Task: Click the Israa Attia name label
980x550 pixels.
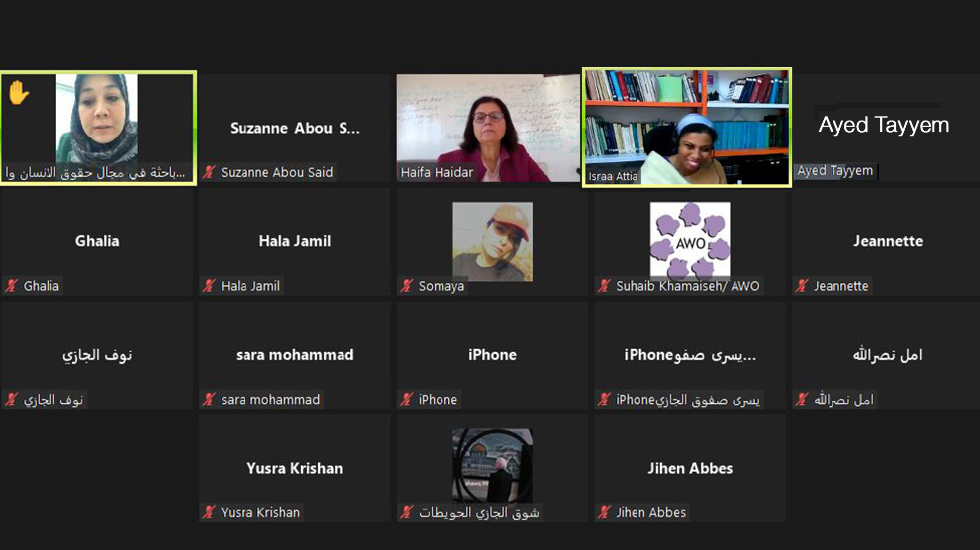Action: pos(613,176)
